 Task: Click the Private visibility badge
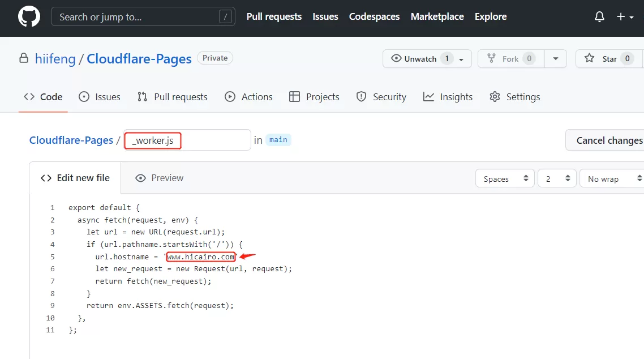(215, 58)
